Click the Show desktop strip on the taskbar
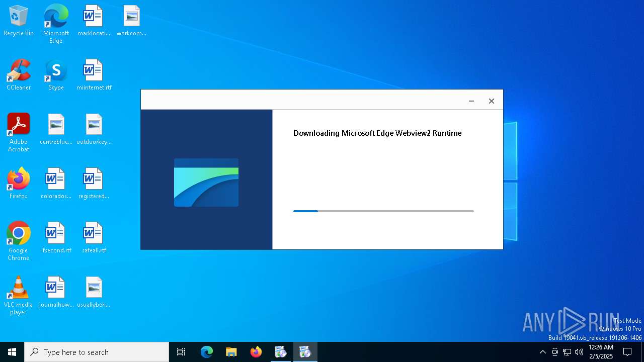Screen dimensions: 644x362 (642, 352)
